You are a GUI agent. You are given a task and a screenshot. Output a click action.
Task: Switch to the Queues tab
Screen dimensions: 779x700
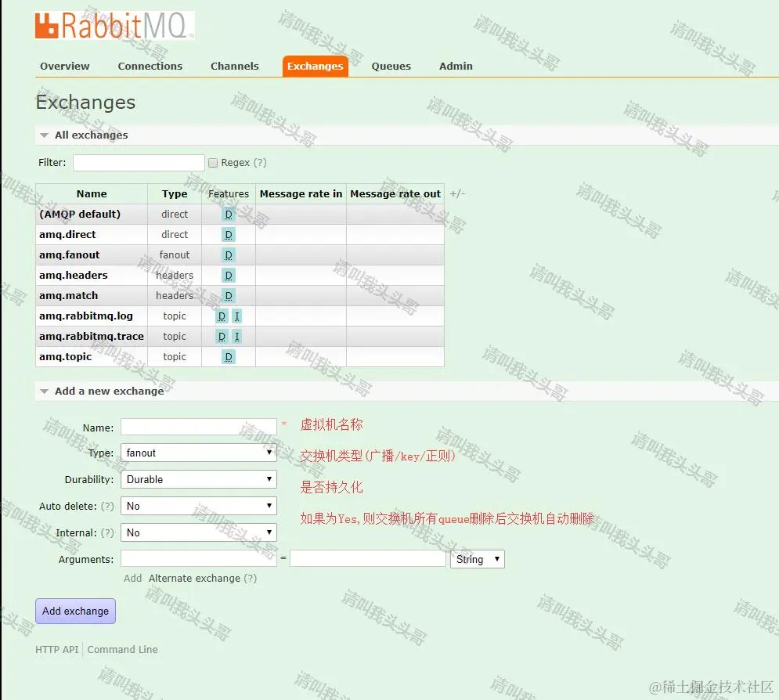[x=391, y=66]
